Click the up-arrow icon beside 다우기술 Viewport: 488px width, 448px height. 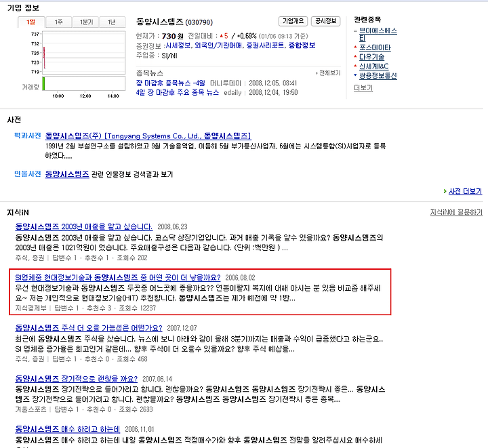(355, 56)
